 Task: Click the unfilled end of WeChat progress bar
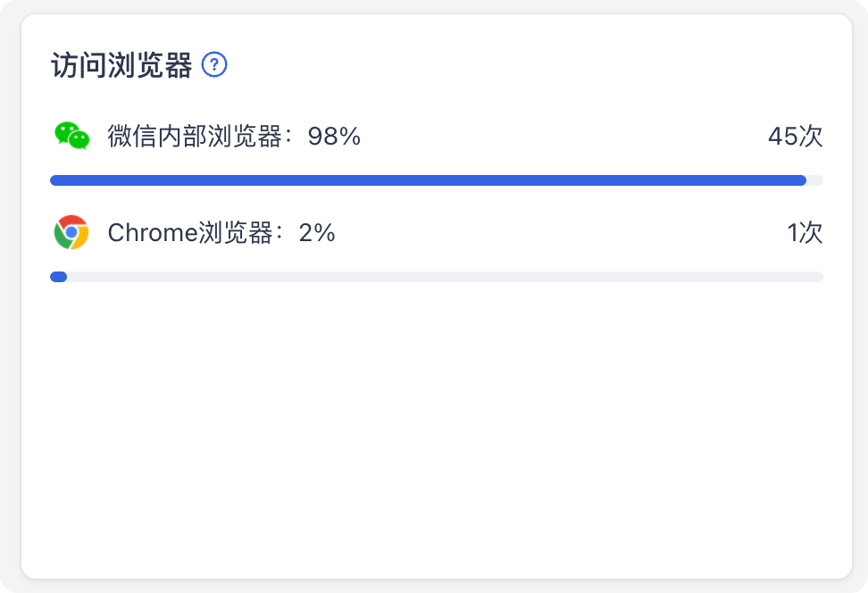click(815, 180)
